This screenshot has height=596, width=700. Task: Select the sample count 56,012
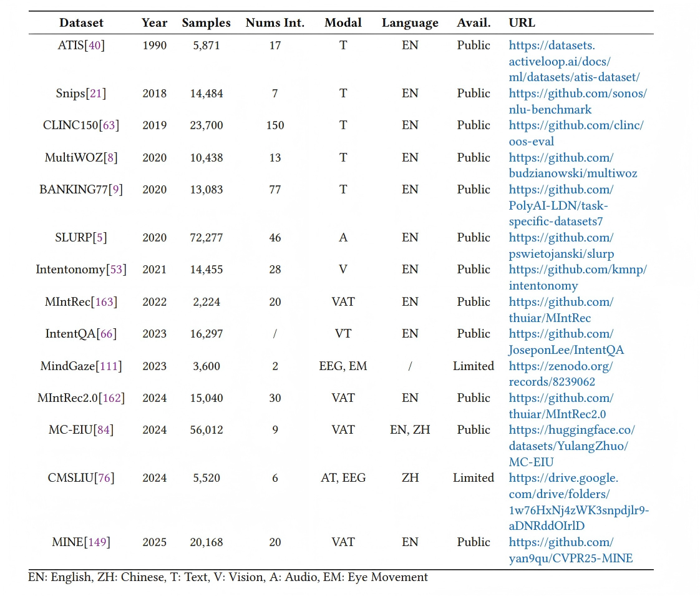(x=207, y=430)
